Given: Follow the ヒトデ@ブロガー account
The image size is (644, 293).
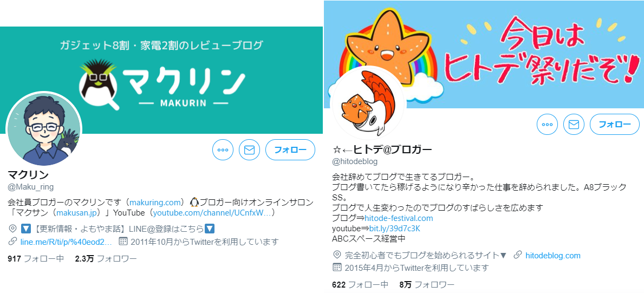Looking at the screenshot, I should [615, 125].
